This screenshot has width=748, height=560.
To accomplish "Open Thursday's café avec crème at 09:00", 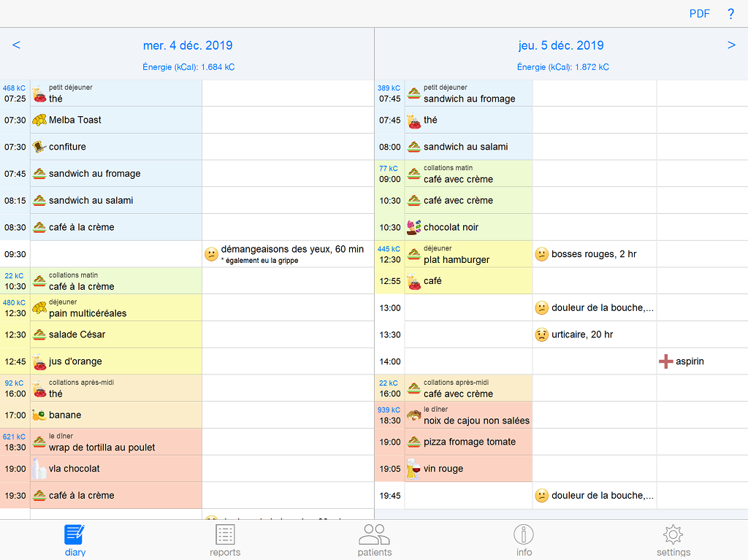I will click(x=468, y=174).
